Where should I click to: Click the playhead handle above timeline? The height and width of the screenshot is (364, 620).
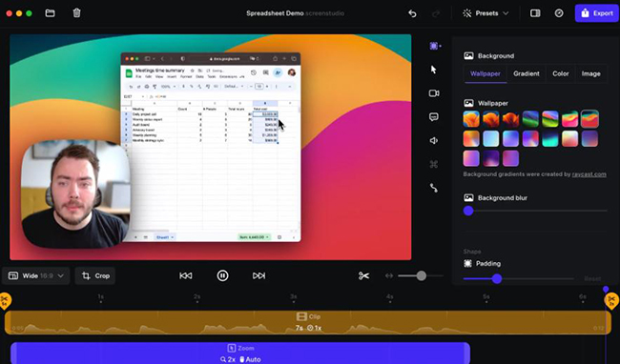coord(606,290)
